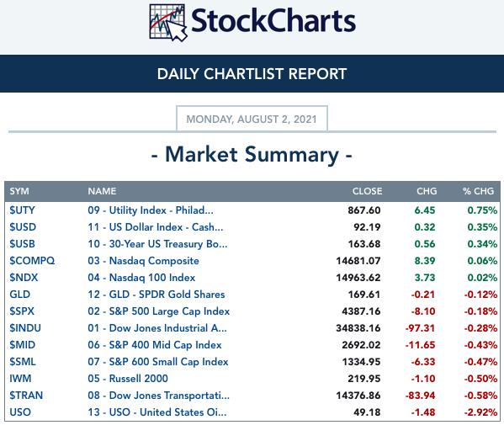
Task: Click the SYM column header
Action: tap(19, 191)
